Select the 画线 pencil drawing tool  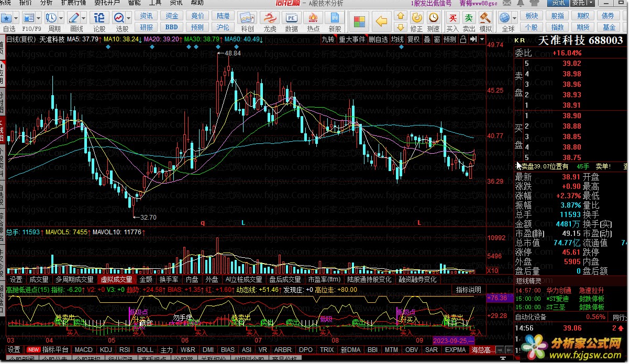coord(74,18)
